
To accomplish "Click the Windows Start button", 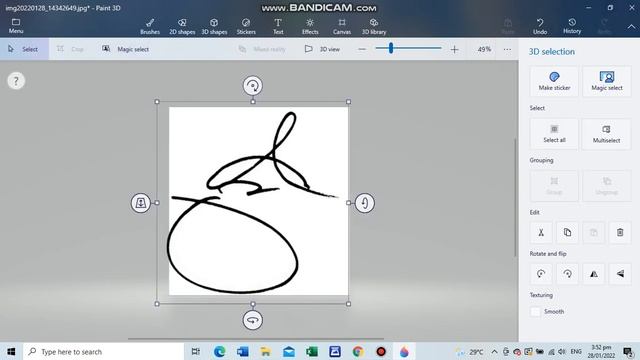I will (x=11, y=351).
